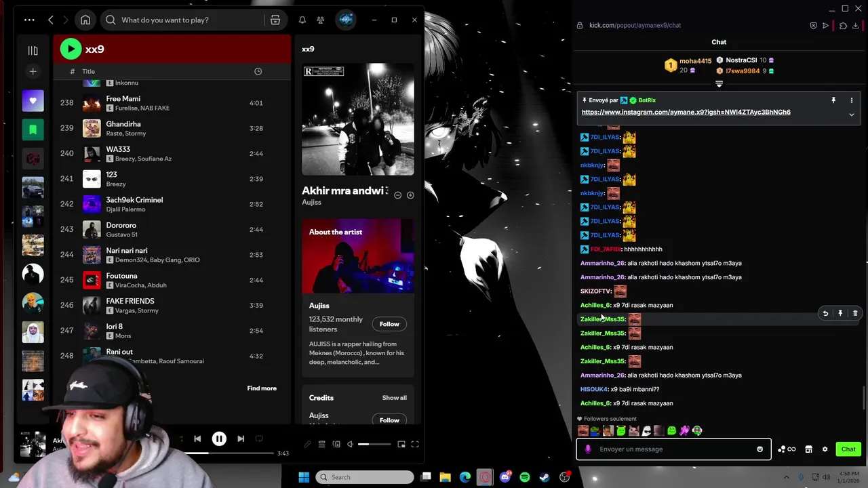
Task: Open Windows Start menu
Action: coord(304,477)
